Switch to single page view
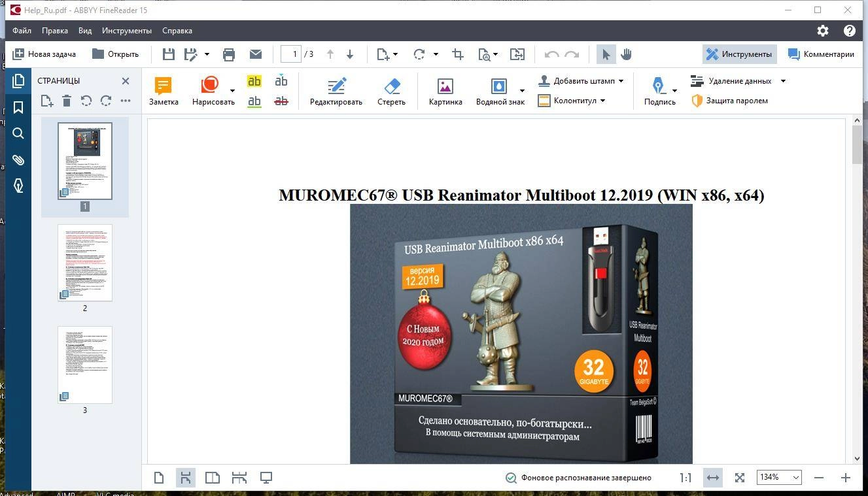This screenshot has width=868, height=496. 159,478
